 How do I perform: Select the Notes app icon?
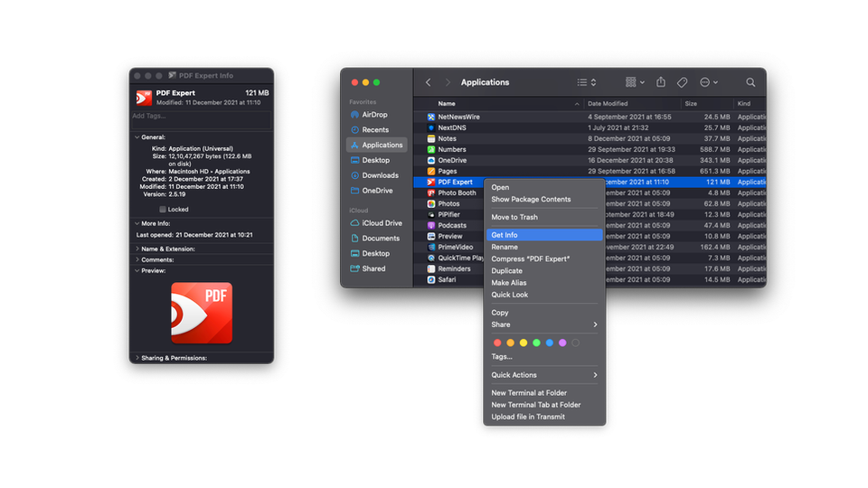click(431, 139)
